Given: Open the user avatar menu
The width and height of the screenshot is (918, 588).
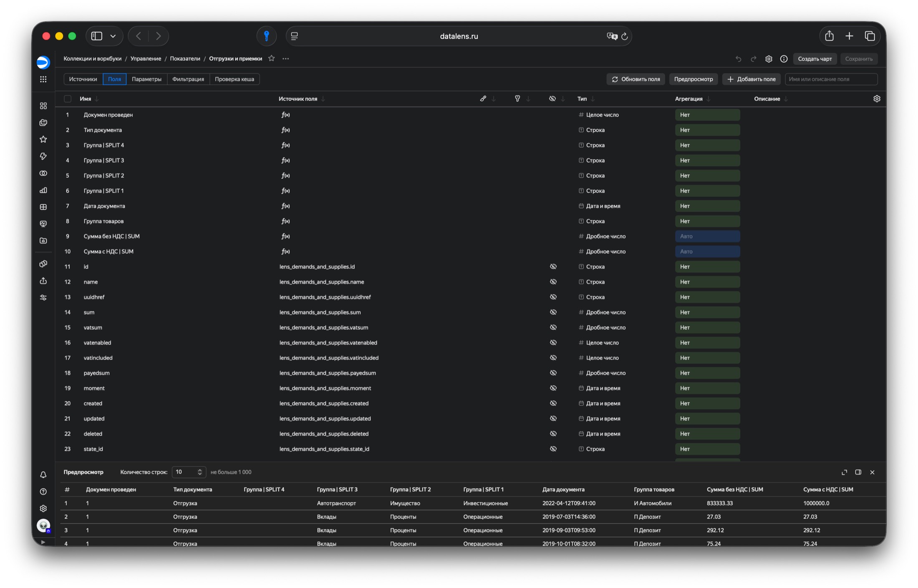Looking at the screenshot, I should 43,525.
